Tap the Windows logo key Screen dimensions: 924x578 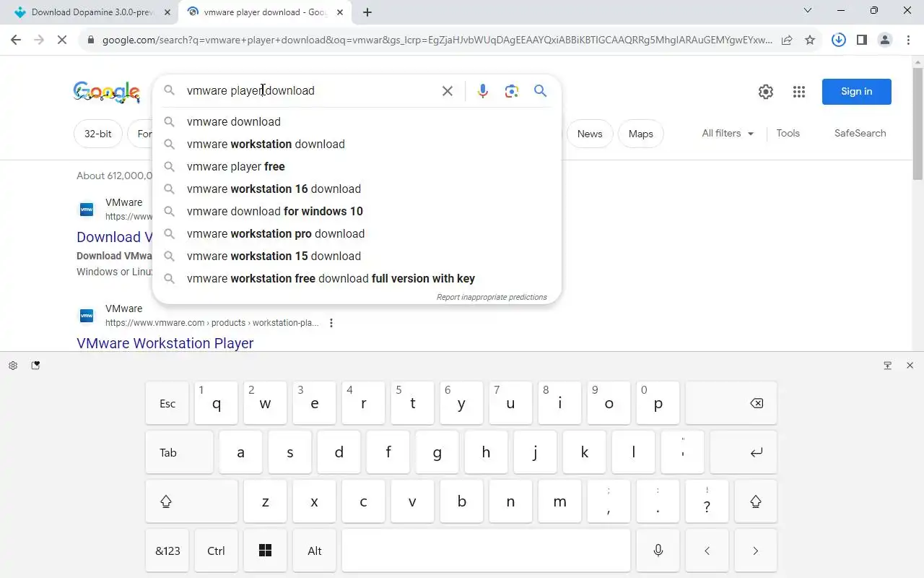[x=265, y=551]
